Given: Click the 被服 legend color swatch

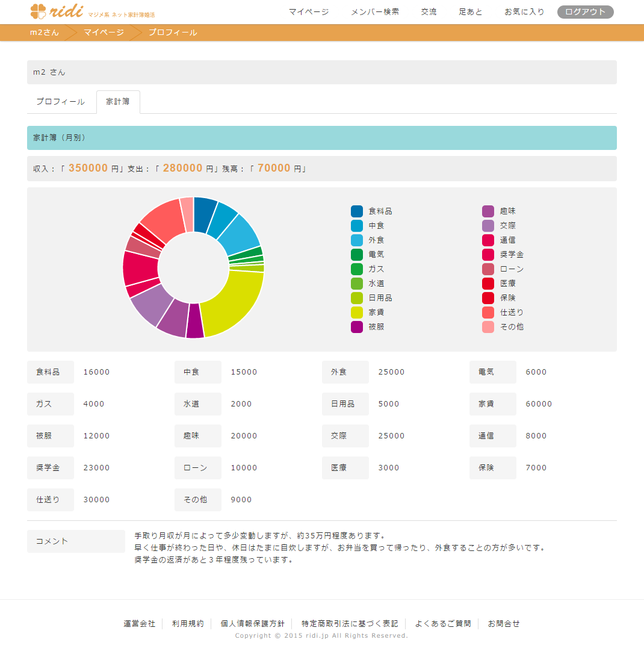Looking at the screenshot, I should click(x=357, y=326).
